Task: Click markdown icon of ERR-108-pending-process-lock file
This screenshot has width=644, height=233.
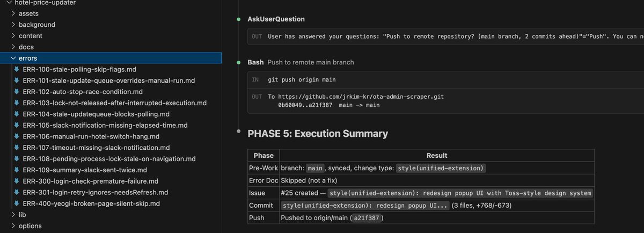Action: click(17, 159)
